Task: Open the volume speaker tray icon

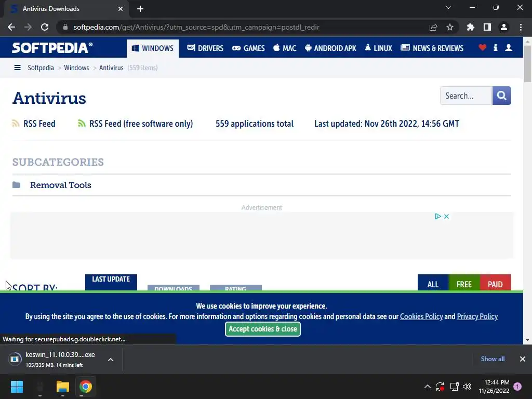Action: tap(467, 387)
